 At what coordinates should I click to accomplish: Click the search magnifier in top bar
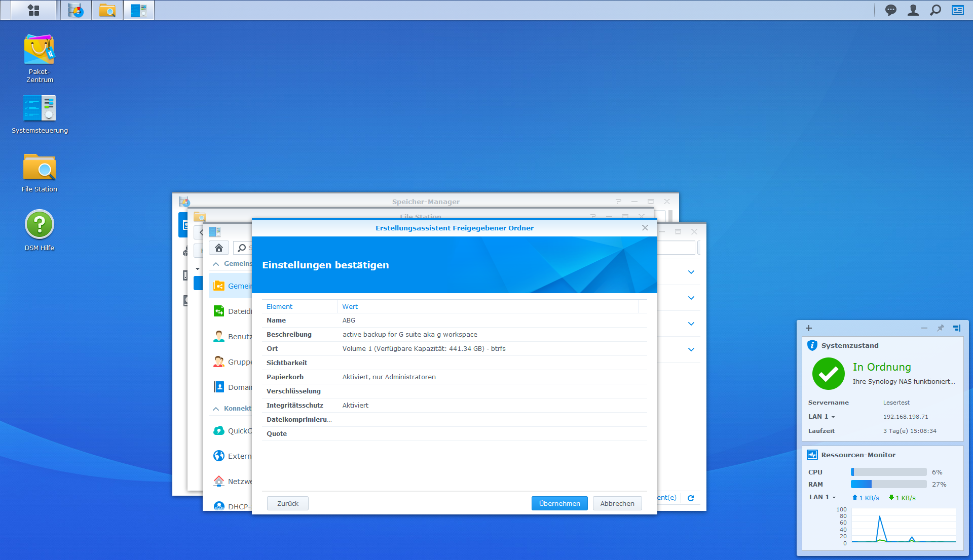[935, 10]
